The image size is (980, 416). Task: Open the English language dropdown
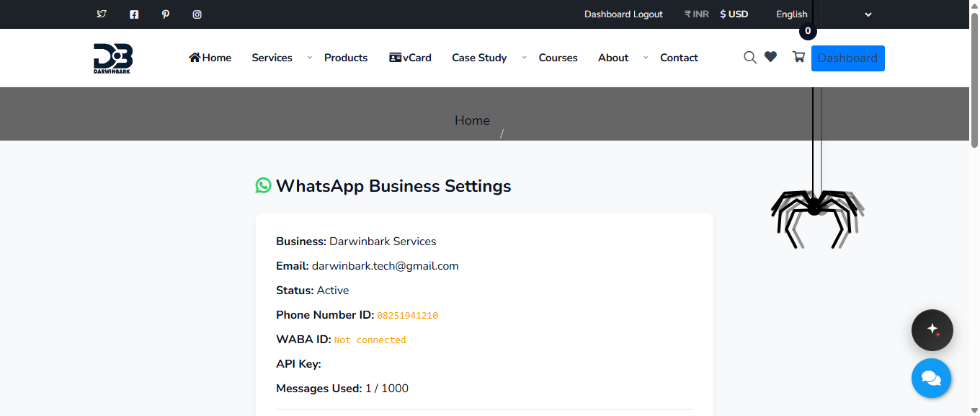[824, 14]
